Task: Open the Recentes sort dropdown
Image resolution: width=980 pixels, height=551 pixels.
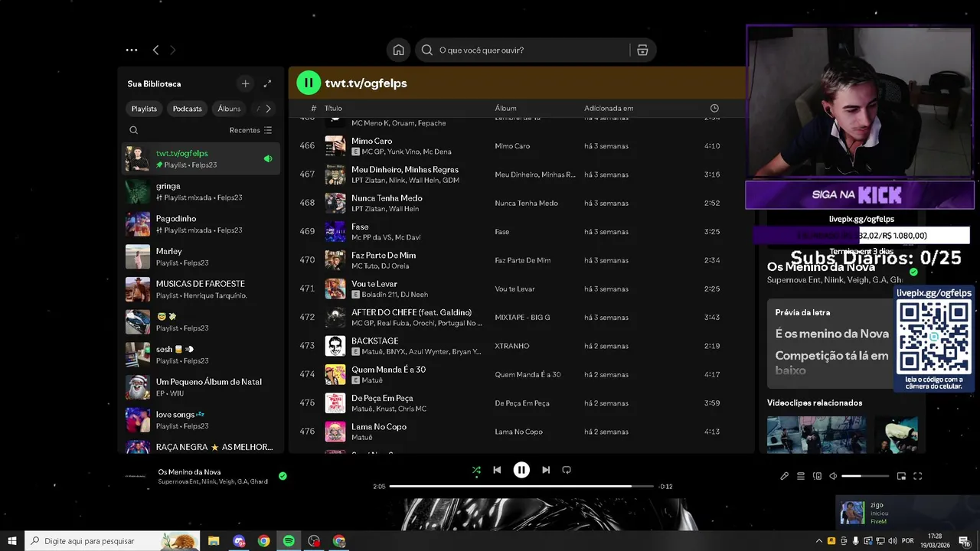Action: (x=250, y=130)
